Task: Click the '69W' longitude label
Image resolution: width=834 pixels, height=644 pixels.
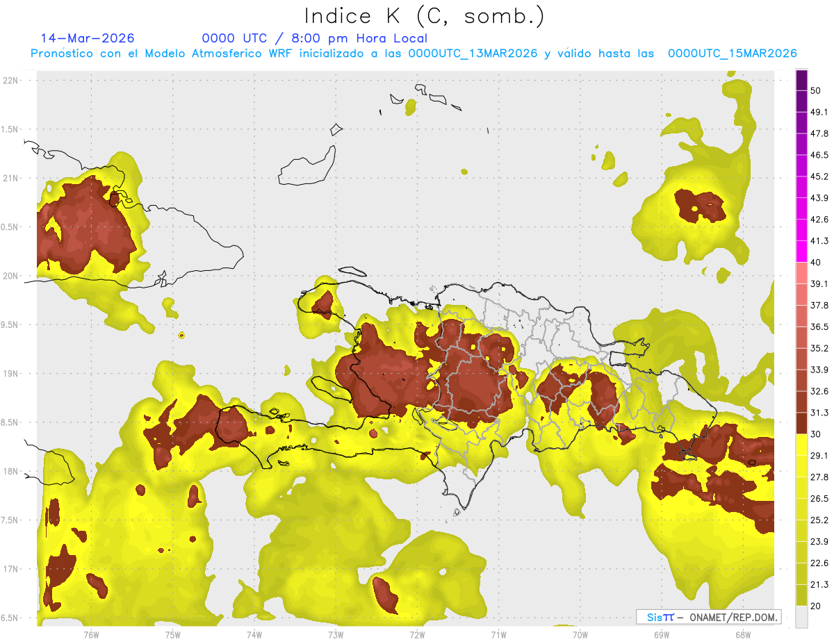Action: click(x=662, y=634)
